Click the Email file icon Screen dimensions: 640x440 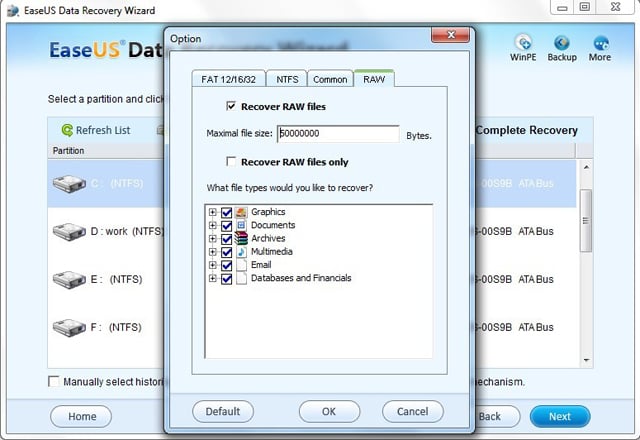tap(242, 265)
